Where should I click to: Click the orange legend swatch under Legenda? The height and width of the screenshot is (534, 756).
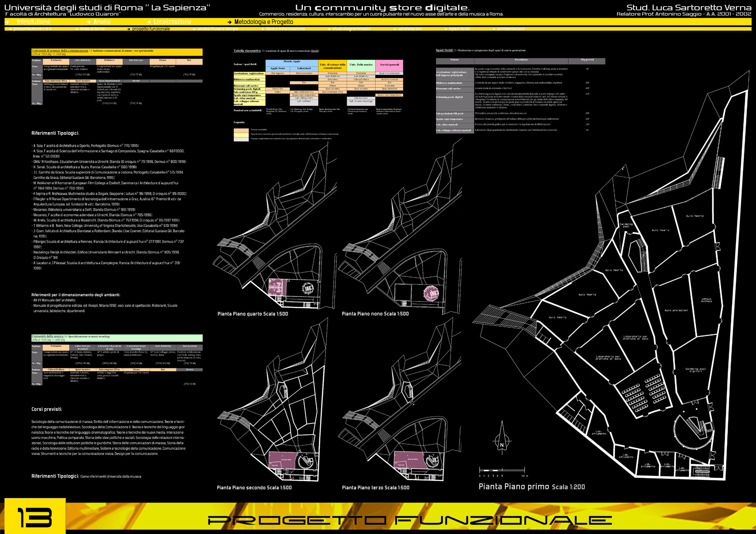click(241, 130)
